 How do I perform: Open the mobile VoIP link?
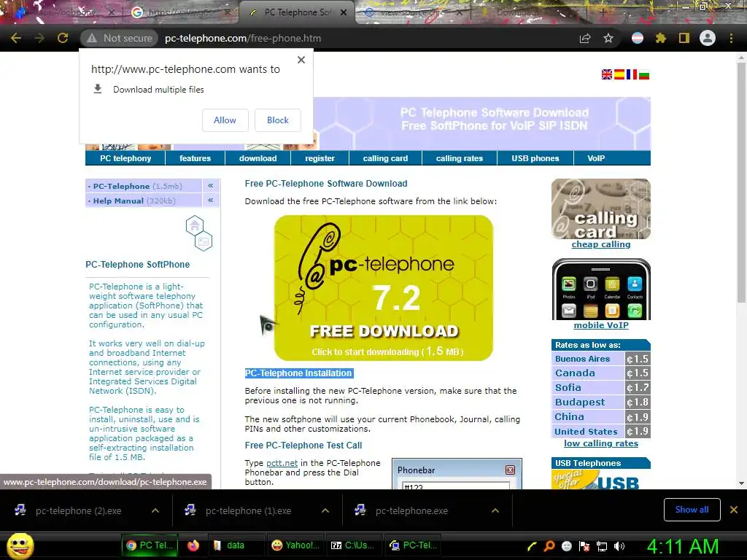coord(601,325)
